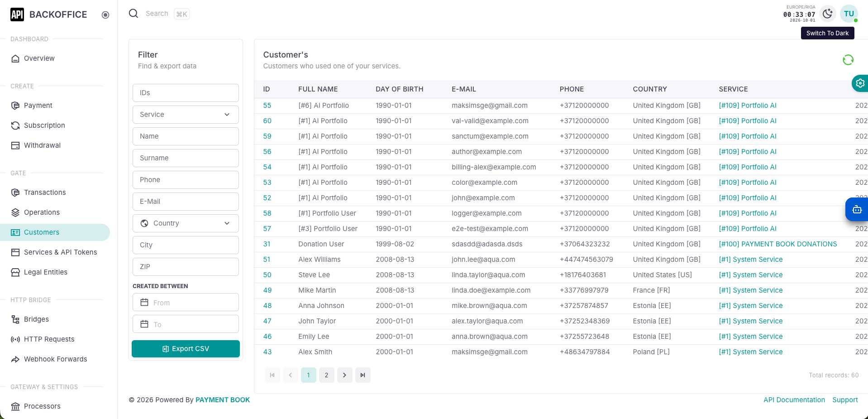This screenshot has width=868, height=419.
Task: Go to the next page arrow
Action: click(345, 375)
